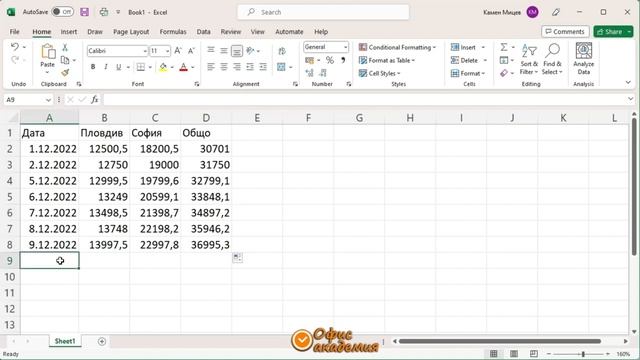
Task: Open the font name Calibri dropdown
Action: [x=145, y=51]
